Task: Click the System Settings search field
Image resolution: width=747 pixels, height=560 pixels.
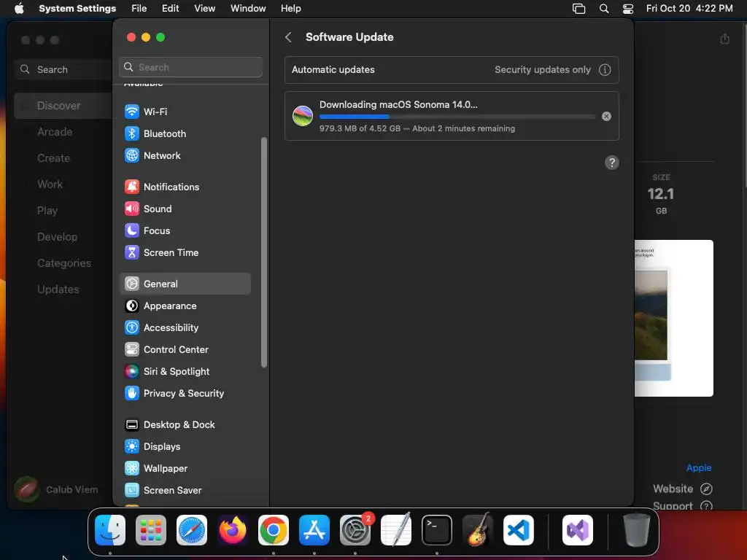Action: tap(190, 67)
